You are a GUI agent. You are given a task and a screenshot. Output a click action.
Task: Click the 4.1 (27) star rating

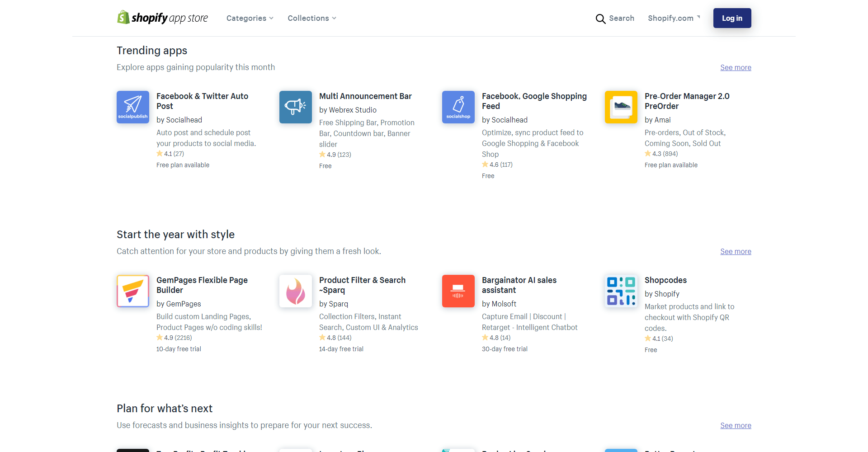click(x=170, y=154)
